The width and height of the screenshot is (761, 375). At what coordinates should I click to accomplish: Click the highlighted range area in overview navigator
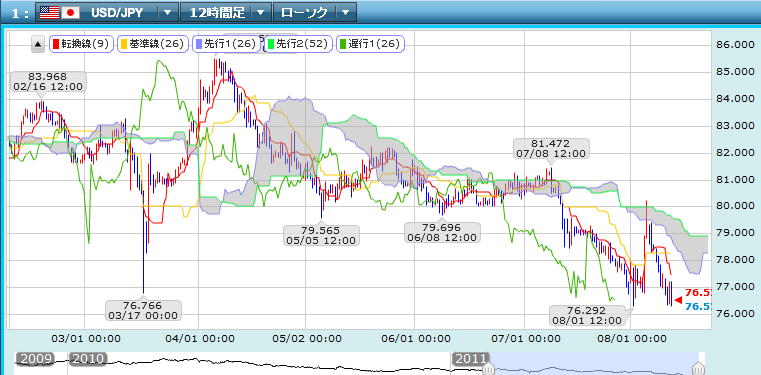point(595,363)
